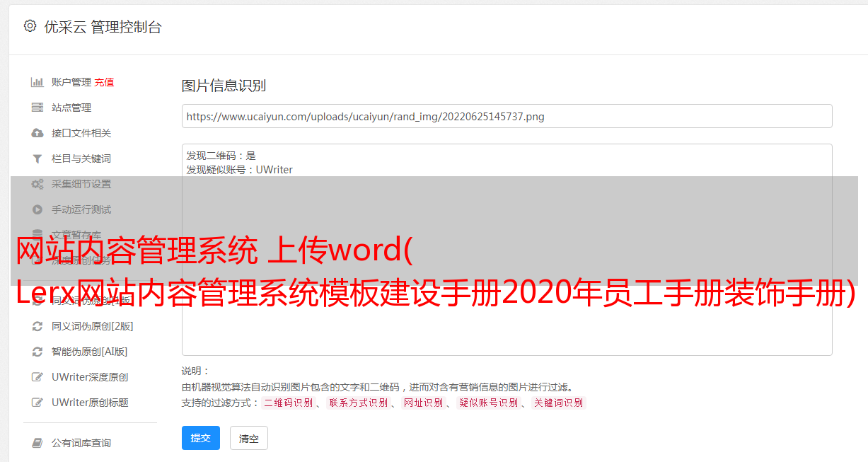The width and height of the screenshot is (868, 462).
Task: Click the 关键词识别 tag
Action: (558, 403)
